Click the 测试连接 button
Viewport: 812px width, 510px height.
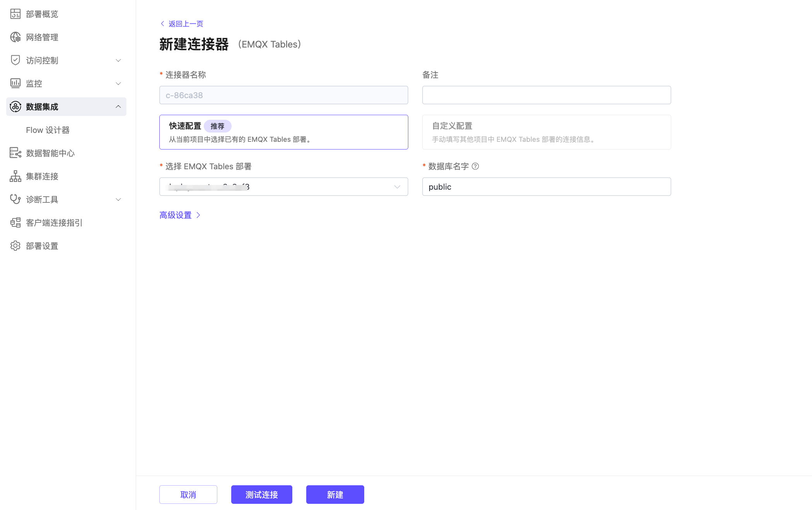262,495
